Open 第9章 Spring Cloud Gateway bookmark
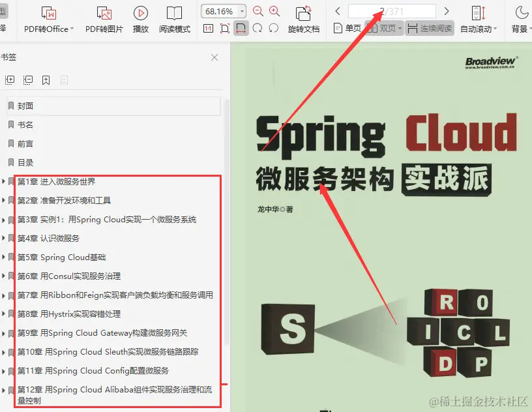The image size is (532, 412). pyautogui.click(x=102, y=333)
